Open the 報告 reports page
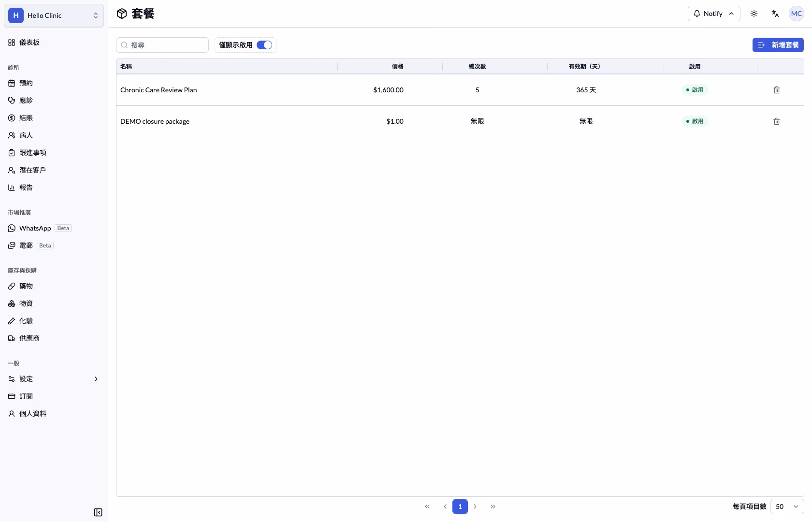 pos(54,188)
